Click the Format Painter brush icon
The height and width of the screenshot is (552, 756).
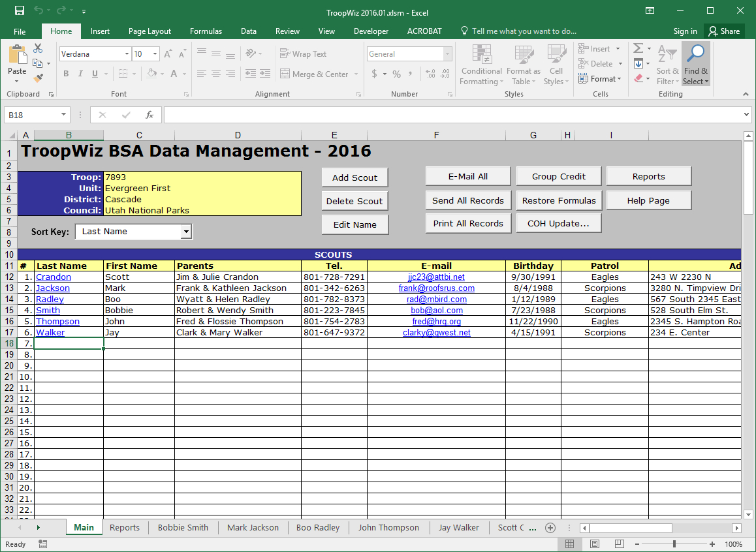tap(38, 78)
